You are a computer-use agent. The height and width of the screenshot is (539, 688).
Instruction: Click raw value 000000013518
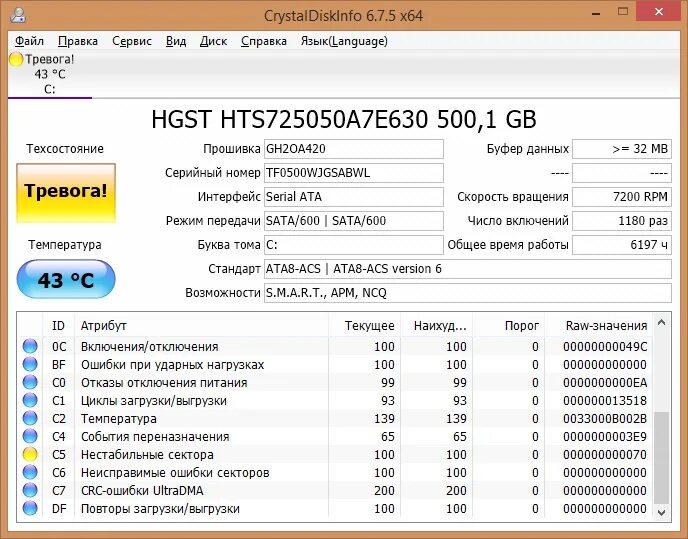pyautogui.click(x=605, y=400)
